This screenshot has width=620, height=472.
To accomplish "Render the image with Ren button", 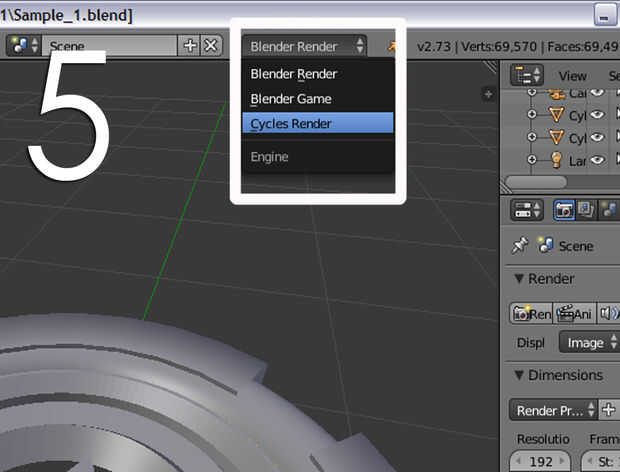I will (531, 313).
